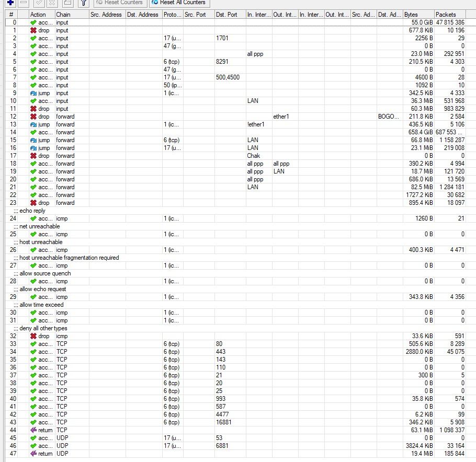Click the comment note toolbar button
The image size is (476, 462).
[x=67, y=3]
